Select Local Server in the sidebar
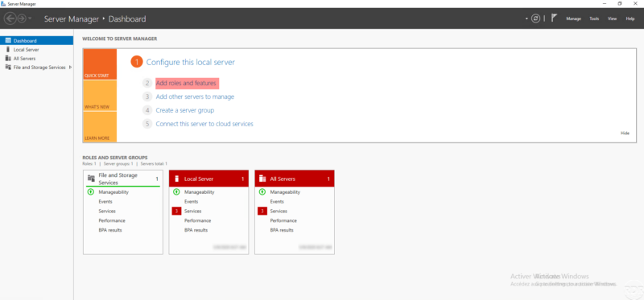The width and height of the screenshot is (644, 300). coord(36,50)
